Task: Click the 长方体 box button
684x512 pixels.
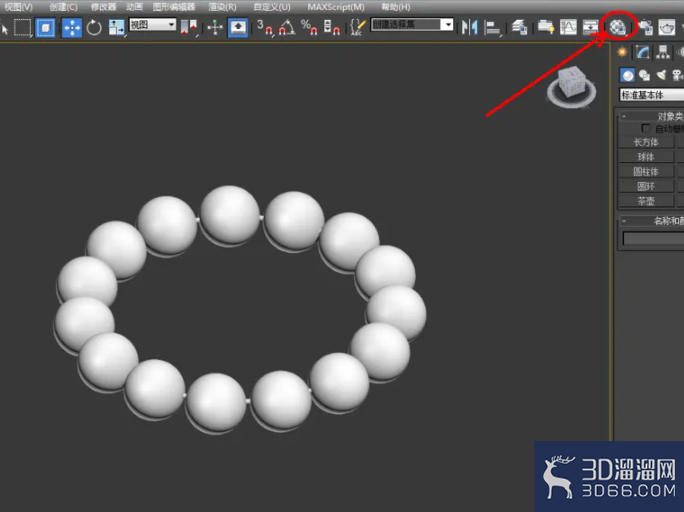Action: coord(646,142)
